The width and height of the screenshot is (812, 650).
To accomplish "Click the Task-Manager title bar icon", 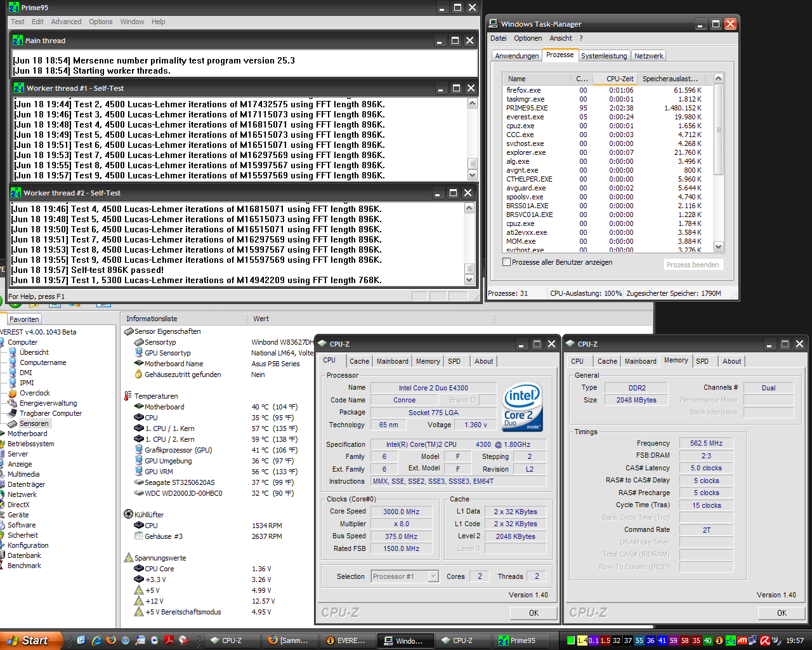I will tap(493, 24).
